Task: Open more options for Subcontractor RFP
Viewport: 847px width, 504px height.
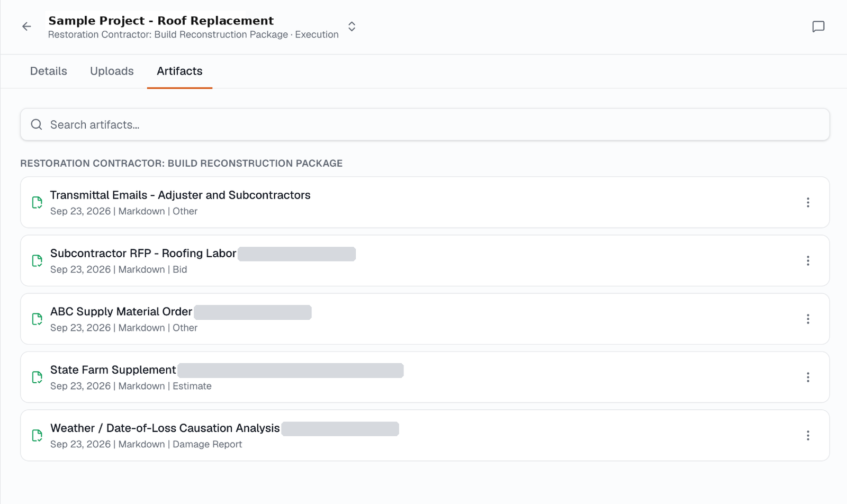Action: click(x=808, y=260)
